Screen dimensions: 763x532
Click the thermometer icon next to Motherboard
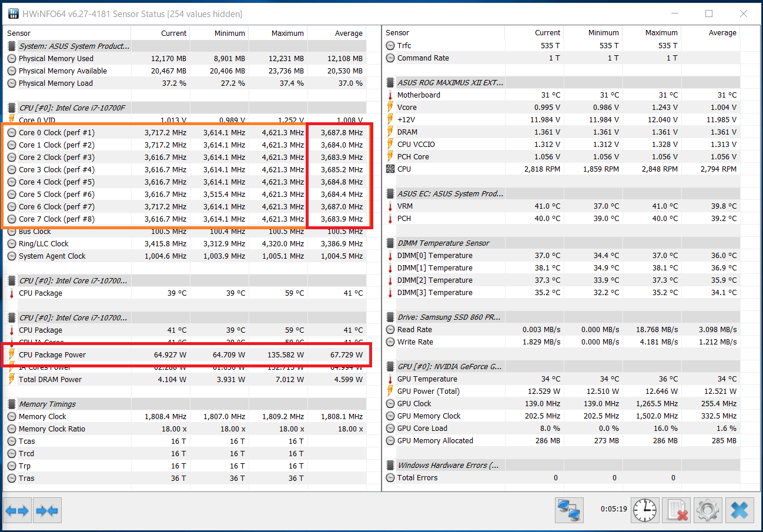(390, 95)
